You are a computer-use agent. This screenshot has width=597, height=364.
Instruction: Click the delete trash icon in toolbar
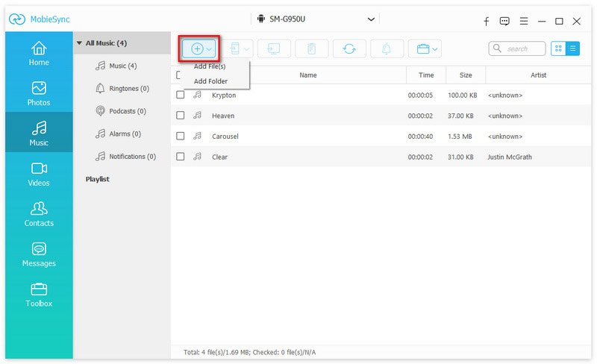tap(311, 48)
